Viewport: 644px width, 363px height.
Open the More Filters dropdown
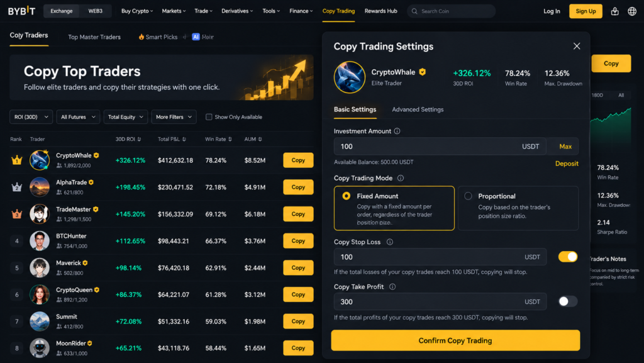coord(174,117)
